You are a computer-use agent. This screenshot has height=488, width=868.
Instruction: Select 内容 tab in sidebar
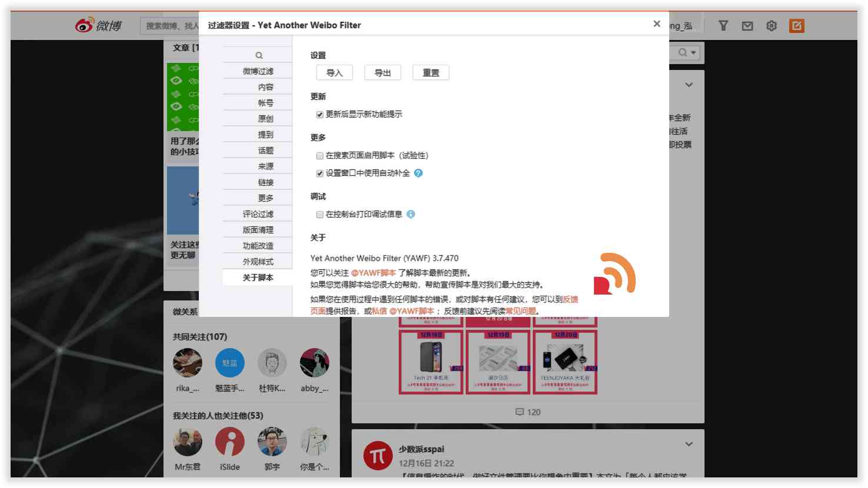(258, 87)
